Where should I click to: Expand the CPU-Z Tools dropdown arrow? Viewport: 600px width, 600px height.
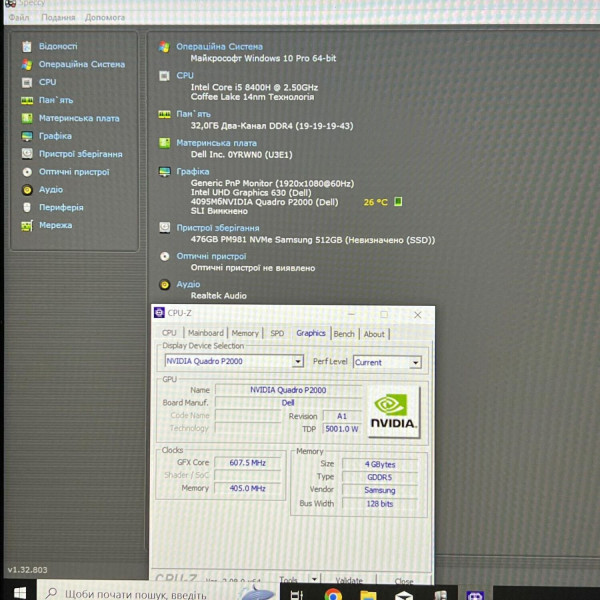pyautogui.click(x=314, y=579)
